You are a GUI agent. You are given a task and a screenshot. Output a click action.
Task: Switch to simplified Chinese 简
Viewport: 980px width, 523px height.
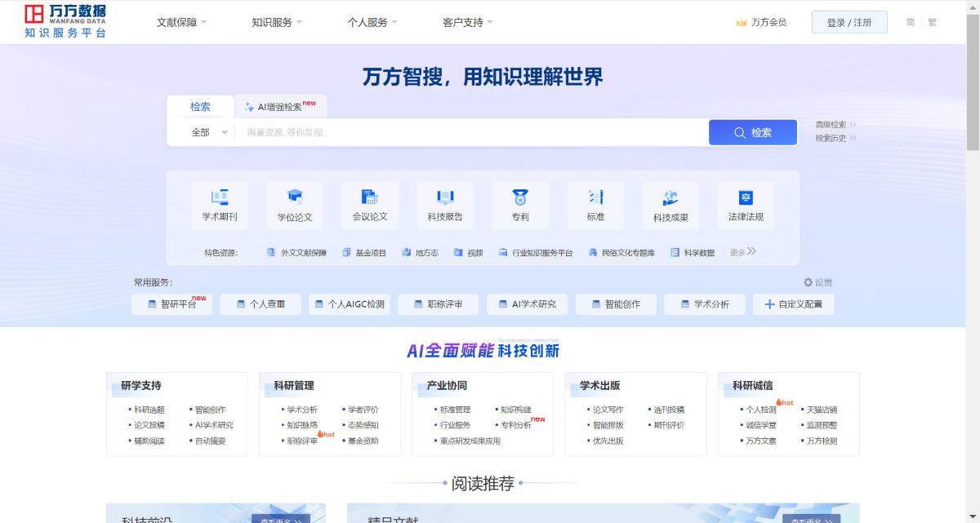click(910, 22)
